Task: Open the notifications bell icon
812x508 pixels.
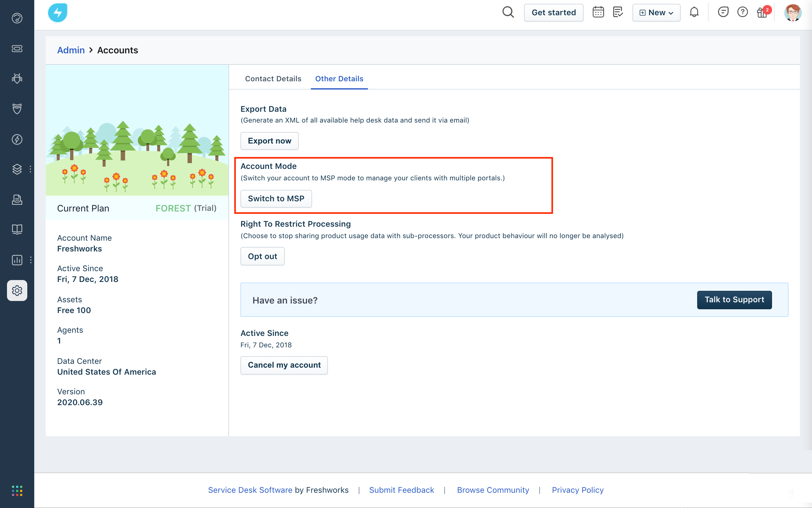Action: 694,12
